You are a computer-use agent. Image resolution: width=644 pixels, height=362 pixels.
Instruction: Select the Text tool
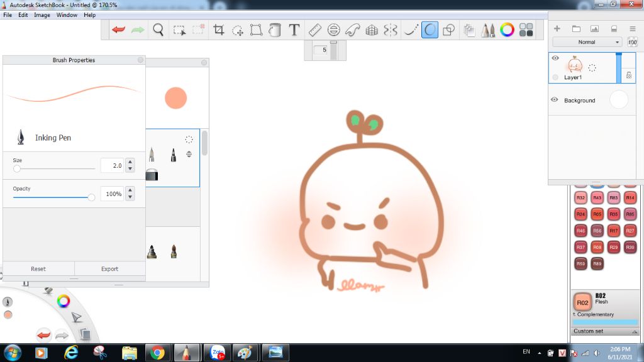pyautogui.click(x=294, y=30)
